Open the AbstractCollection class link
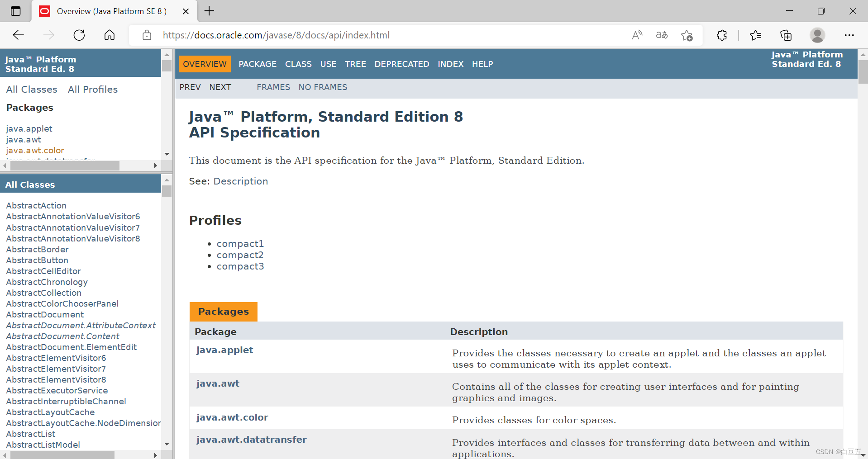Image resolution: width=868 pixels, height=459 pixels. (x=43, y=293)
